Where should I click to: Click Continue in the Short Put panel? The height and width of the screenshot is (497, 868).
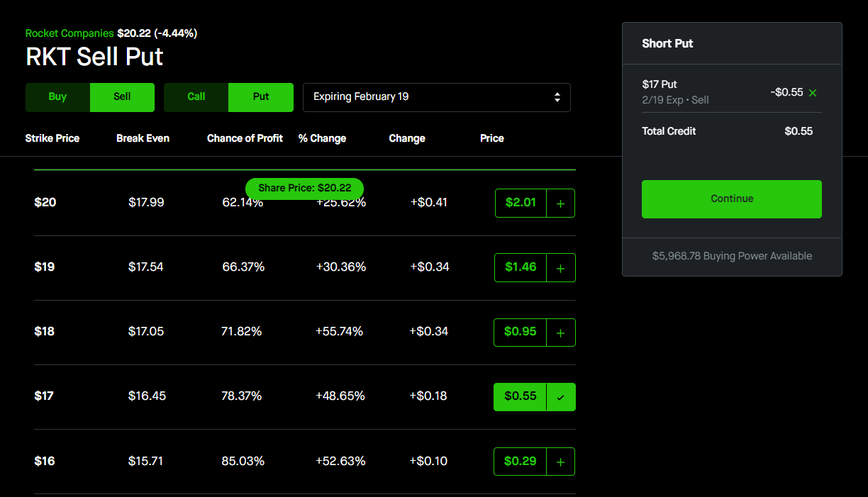click(732, 199)
